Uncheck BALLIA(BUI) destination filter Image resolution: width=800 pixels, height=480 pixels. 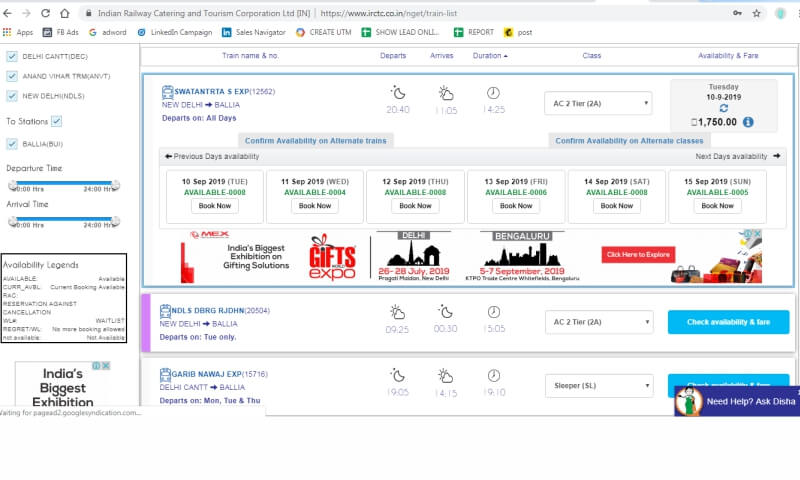point(12,144)
